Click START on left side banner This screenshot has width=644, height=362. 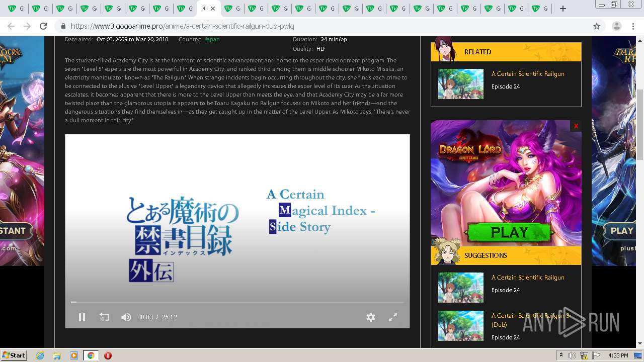[15, 231]
